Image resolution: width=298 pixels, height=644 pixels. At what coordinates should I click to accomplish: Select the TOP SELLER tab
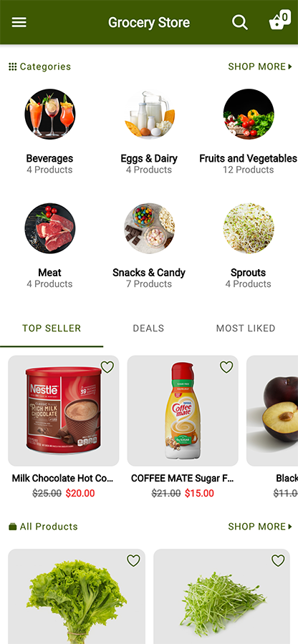[52, 328]
